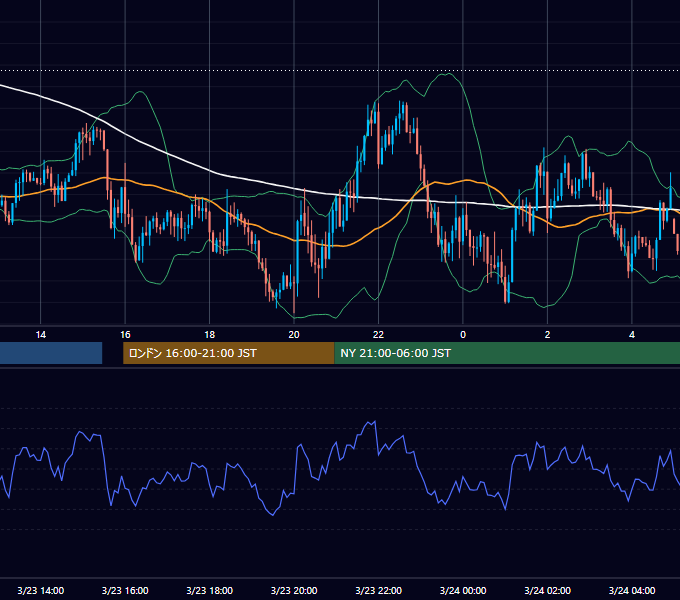Click the 2 hour label on the price chart axis
680x600 pixels.
pos(547,335)
